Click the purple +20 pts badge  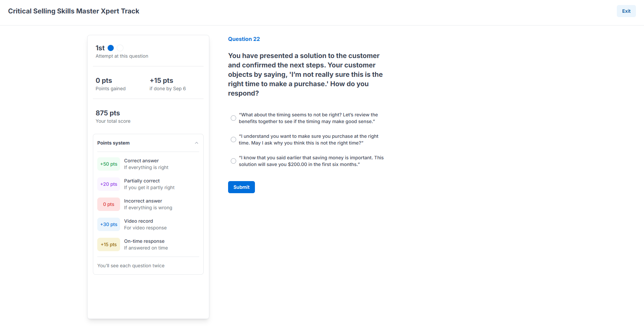[109, 184]
